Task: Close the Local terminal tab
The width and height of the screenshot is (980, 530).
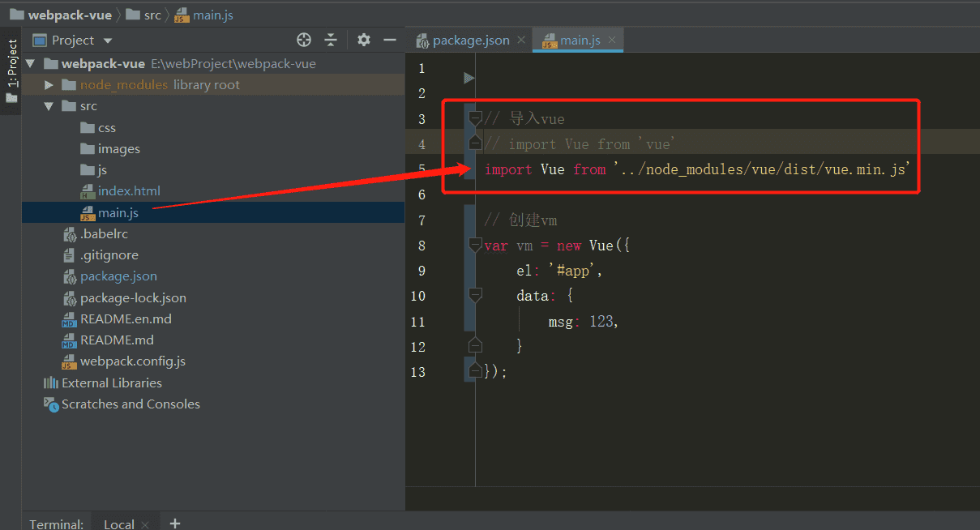Action: point(144,524)
